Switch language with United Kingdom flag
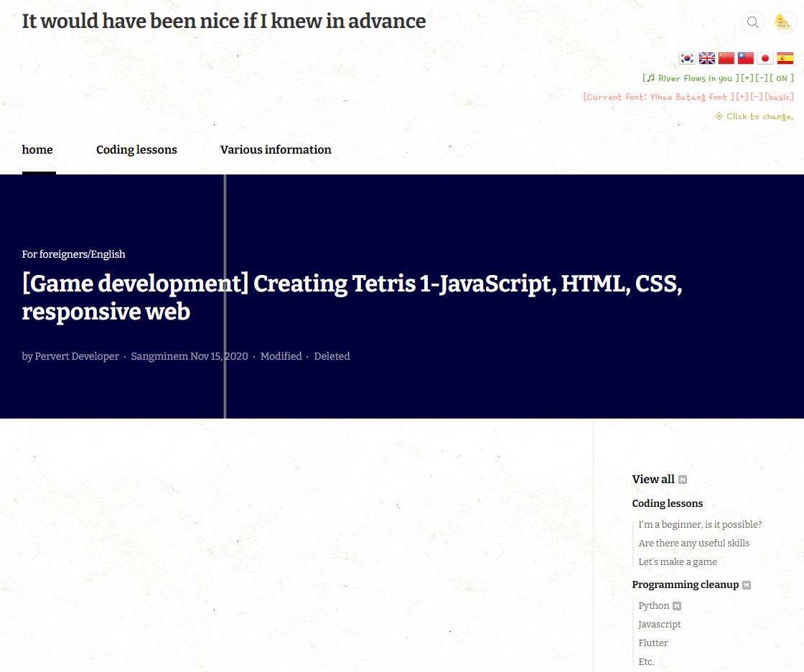The height and width of the screenshot is (672, 804). point(706,58)
